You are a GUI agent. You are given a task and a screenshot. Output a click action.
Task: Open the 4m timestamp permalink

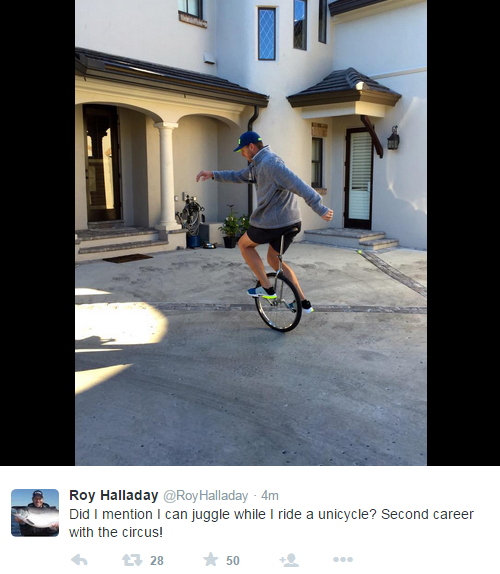270,496
